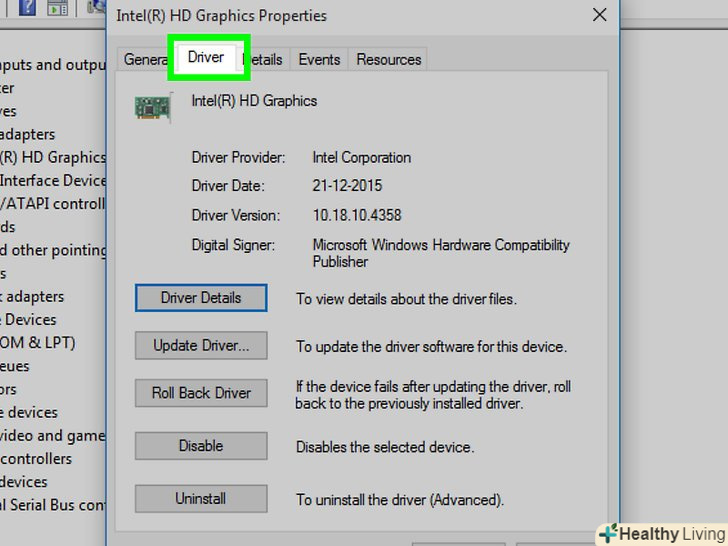Image resolution: width=728 pixels, height=546 pixels.
Task: Click the Intel(R) HD Graphics device name text
Action: 254,101
